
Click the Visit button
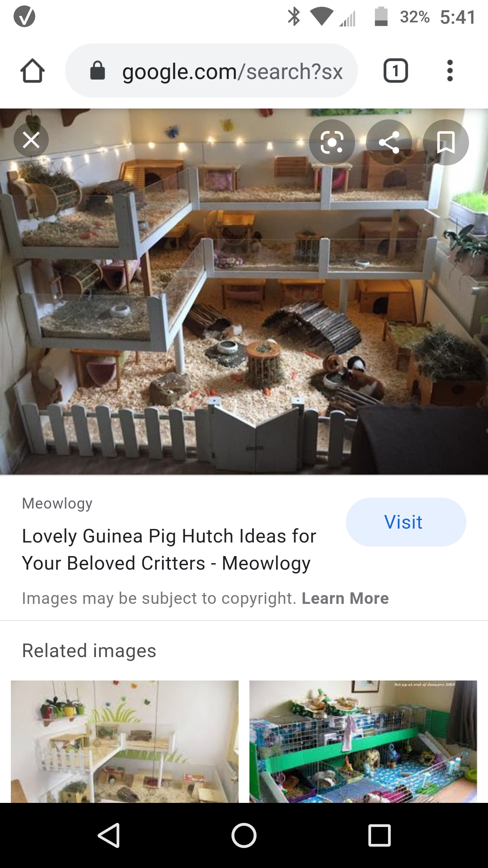click(x=406, y=522)
